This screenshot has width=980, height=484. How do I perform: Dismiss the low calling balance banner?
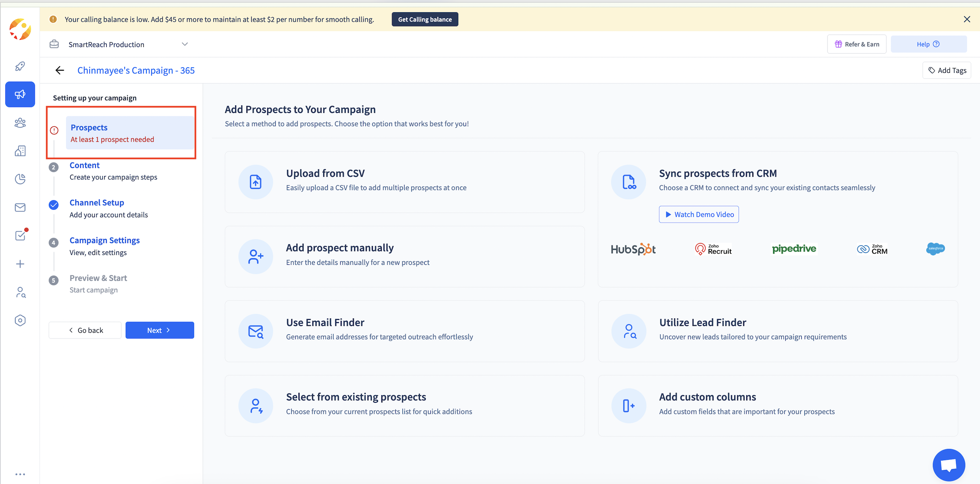tap(967, 19)
